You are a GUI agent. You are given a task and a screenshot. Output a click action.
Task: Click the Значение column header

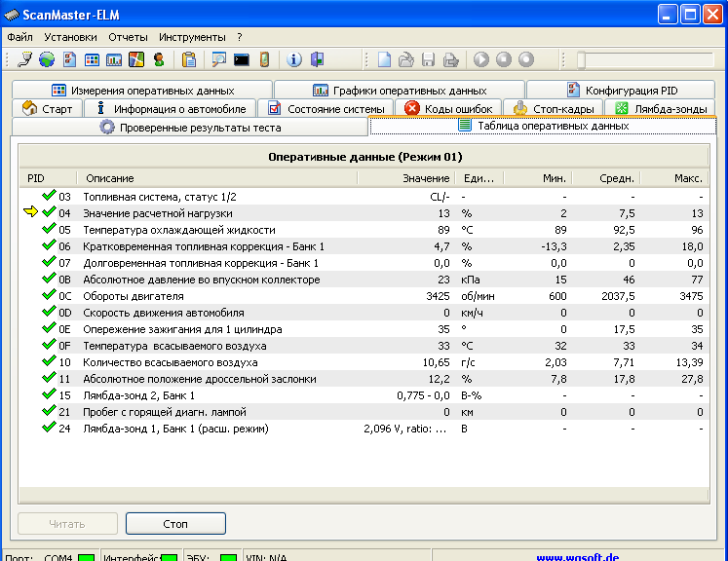(x=426, y=178)
